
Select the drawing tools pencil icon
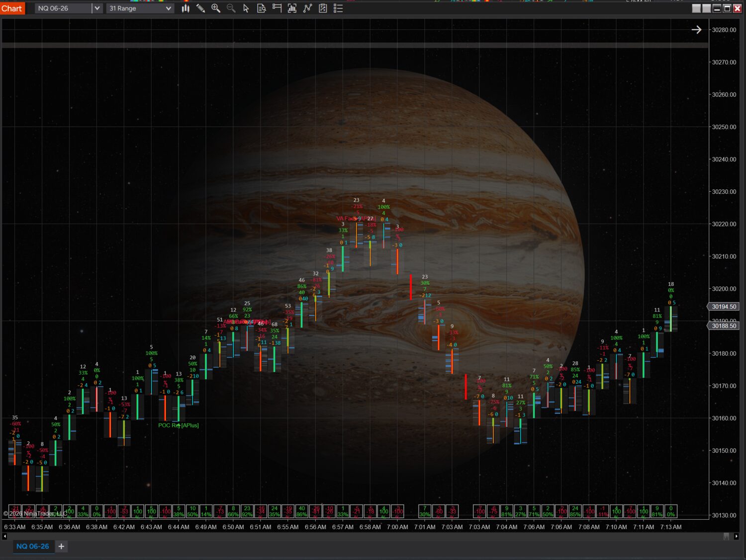200,8
